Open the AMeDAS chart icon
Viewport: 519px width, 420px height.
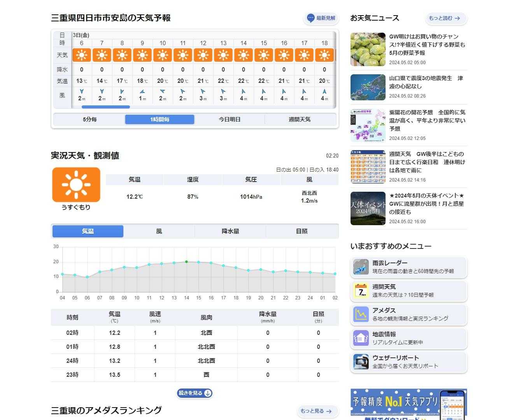pyautogui.click(x=361, y=315)
